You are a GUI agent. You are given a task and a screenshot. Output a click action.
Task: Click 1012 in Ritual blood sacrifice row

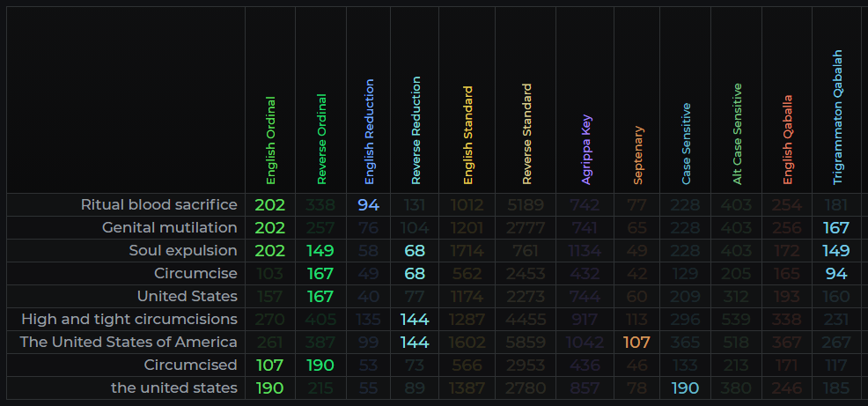467,205
